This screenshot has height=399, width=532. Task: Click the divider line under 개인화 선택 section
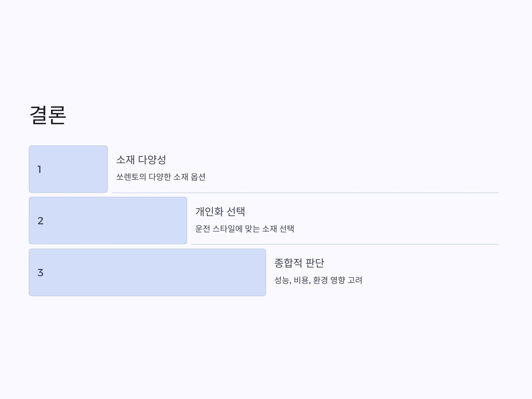[x=345, y=244]
